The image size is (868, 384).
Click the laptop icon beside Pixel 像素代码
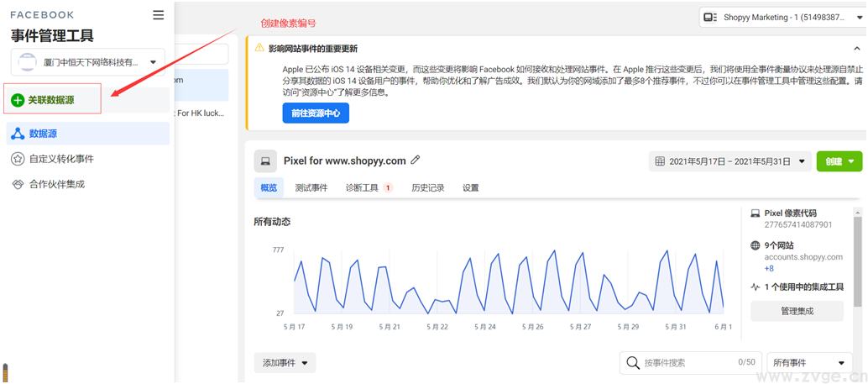coord(755,213)
